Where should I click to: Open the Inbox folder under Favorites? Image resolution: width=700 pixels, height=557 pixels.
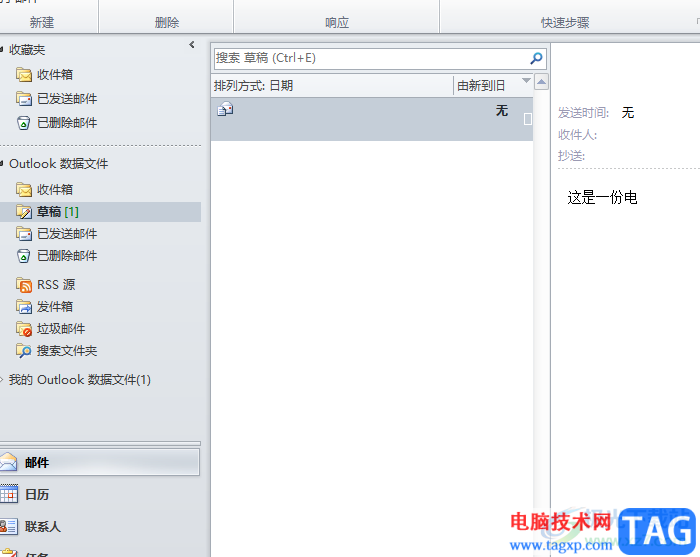click(x=55, y=75)
